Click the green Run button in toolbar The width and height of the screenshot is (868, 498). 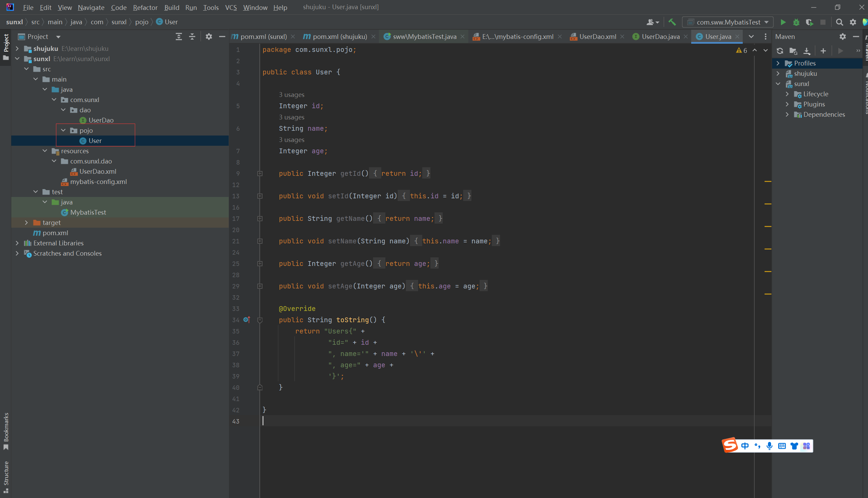tap(783, 22)
